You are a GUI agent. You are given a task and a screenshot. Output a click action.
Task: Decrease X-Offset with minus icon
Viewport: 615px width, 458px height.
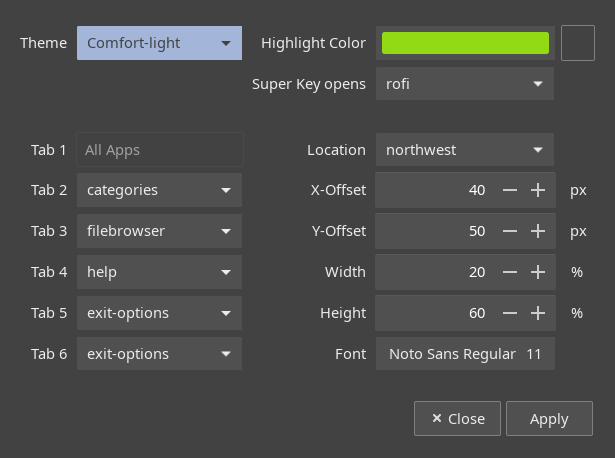[509, 190]
